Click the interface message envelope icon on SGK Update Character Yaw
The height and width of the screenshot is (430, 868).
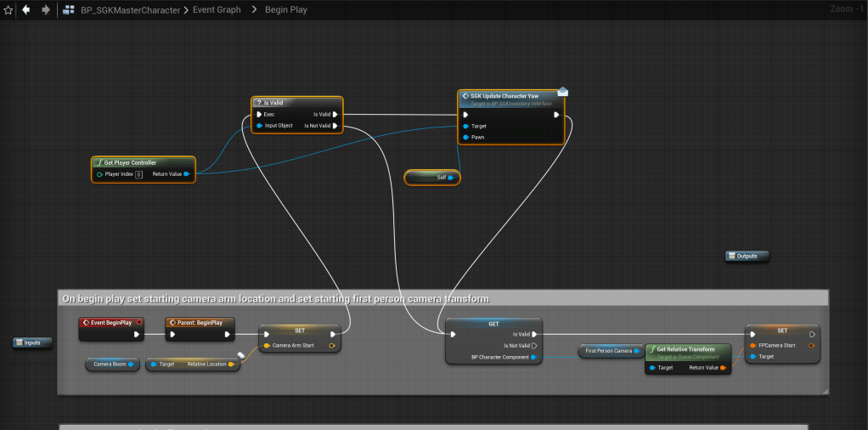pos(562,91)
